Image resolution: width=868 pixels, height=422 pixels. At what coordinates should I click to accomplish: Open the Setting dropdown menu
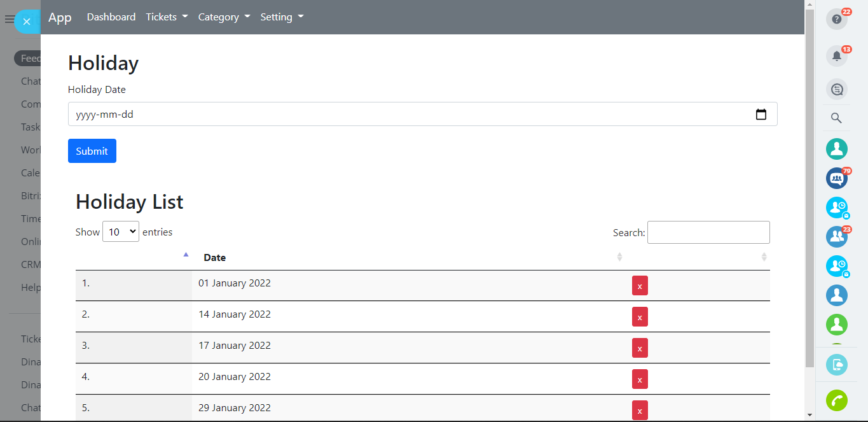click(282, 17)
